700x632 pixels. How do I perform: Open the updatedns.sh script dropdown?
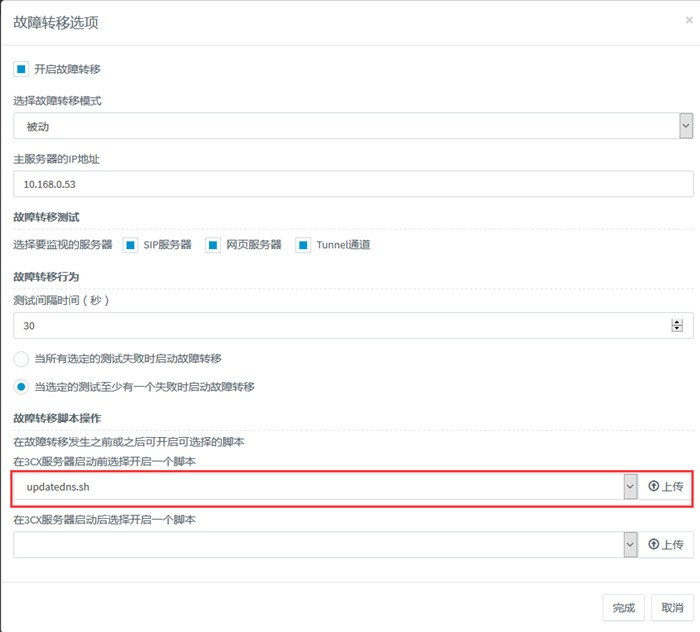pyautogui.click(x=325, y=486)
